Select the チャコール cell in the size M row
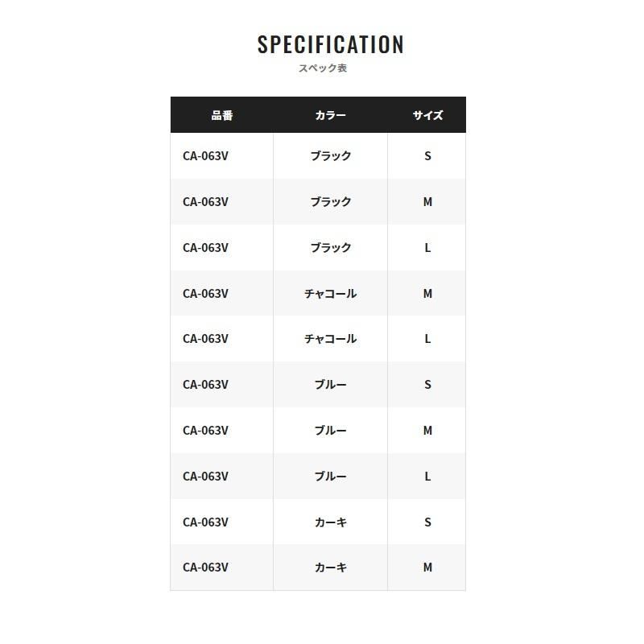The image size is (644, 644). point(330,294)
